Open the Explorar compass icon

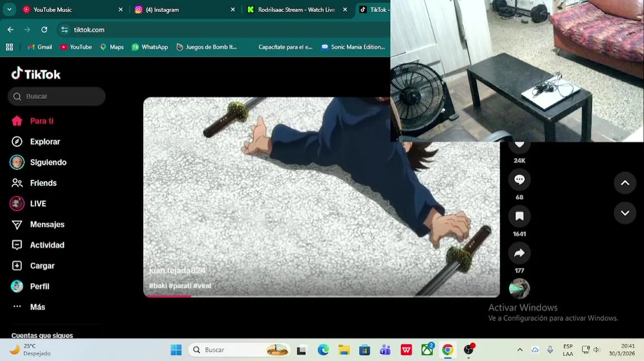click(17, 141)
